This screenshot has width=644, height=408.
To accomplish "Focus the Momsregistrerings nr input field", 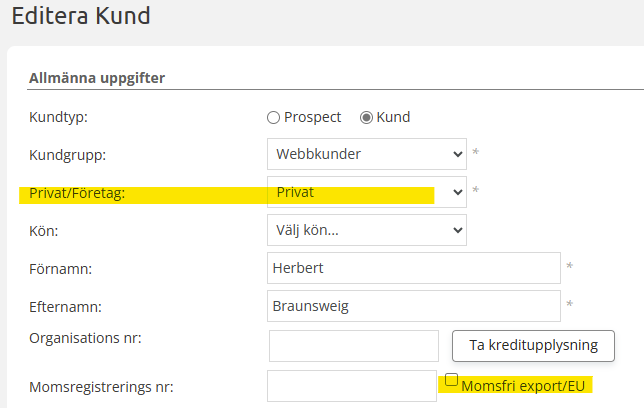I will [x=352, y=386].
